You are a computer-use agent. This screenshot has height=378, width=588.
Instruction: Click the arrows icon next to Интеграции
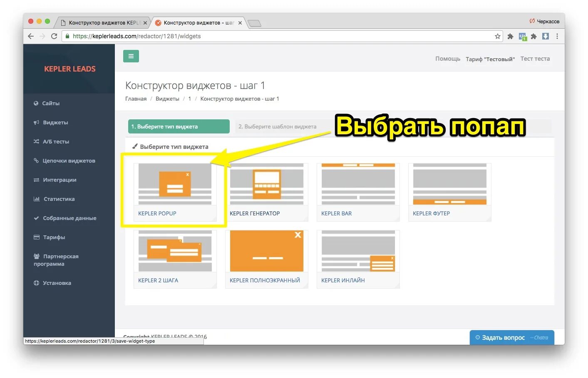[36, 180]
